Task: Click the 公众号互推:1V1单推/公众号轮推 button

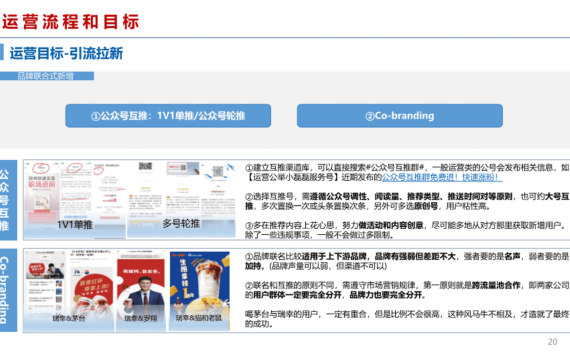Action: [x=168, y=116]
